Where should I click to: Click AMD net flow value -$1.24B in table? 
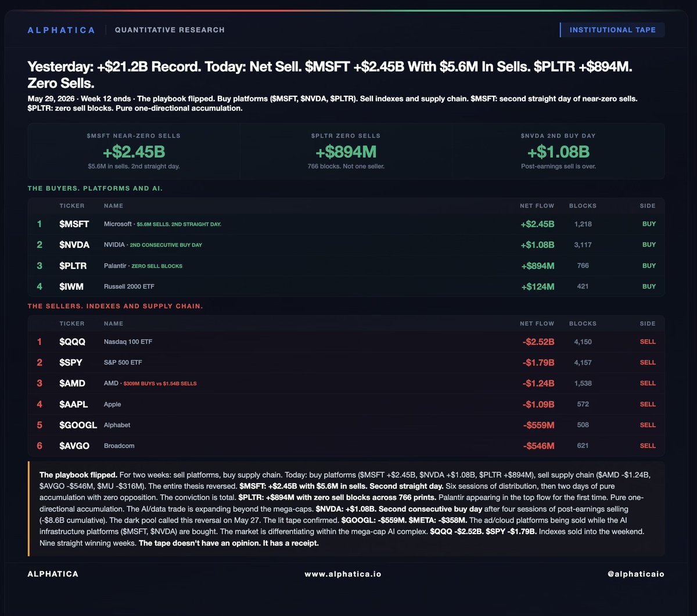(x=538, y=384)
